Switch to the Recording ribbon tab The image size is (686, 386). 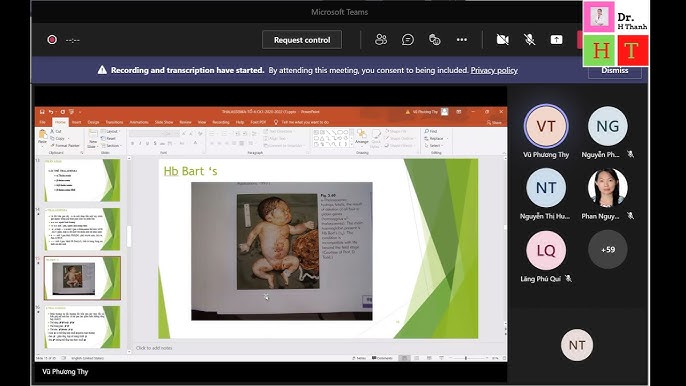pyautogui.click(x=220, y=122)
